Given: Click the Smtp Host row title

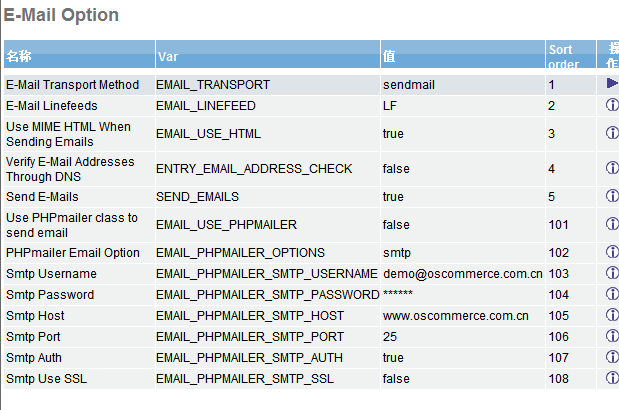Looking at the screenshot, I should (x=35, y=316).
